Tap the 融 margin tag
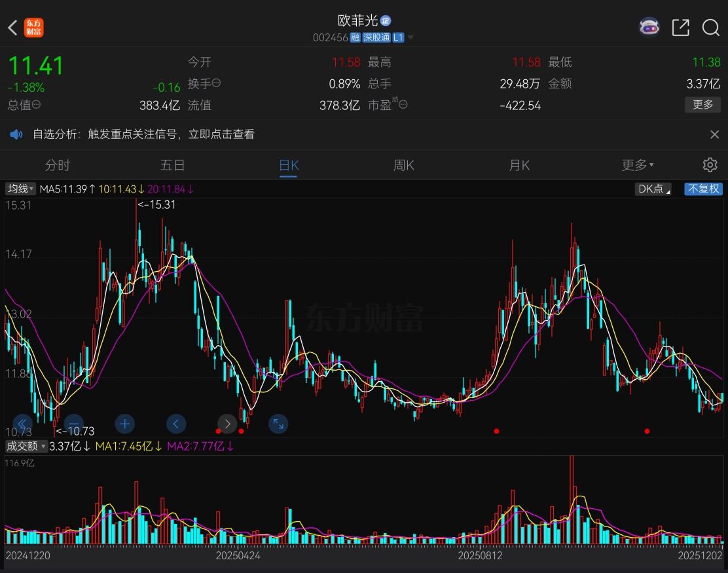The width and height of the screenshot is (728, 573). point(355,37)
